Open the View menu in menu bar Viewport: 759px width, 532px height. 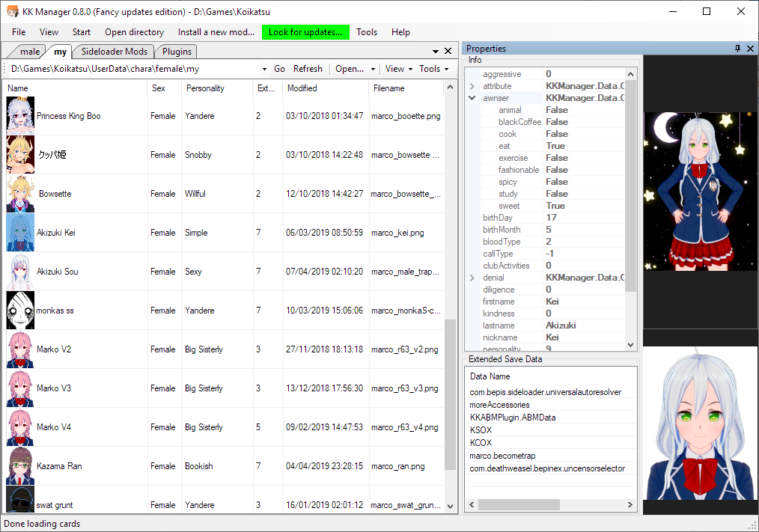point(49,32)
